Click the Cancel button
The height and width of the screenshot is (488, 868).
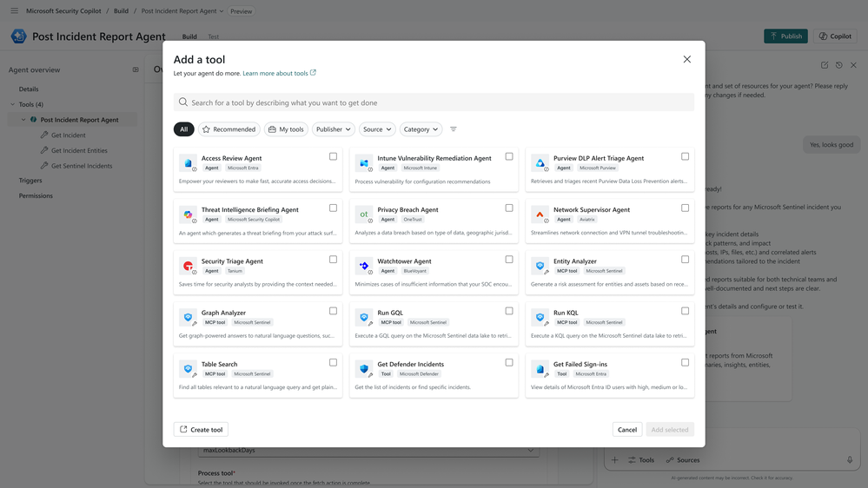tap(627, 429)
